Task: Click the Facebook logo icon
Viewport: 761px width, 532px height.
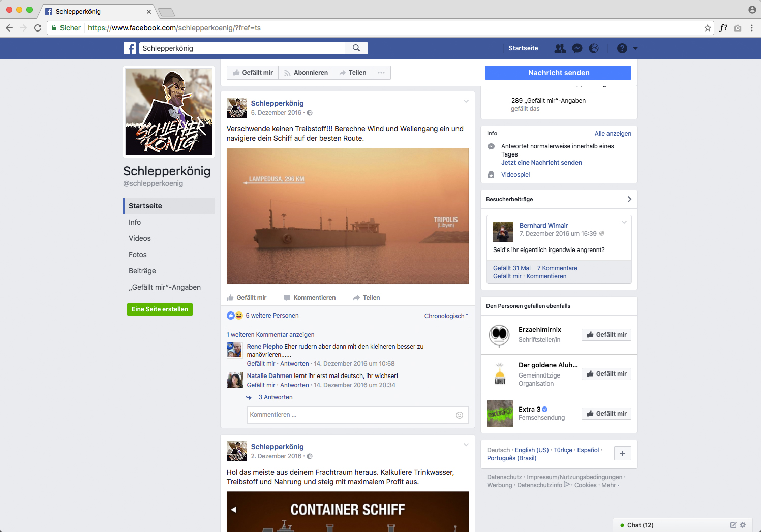Action: 130,48
